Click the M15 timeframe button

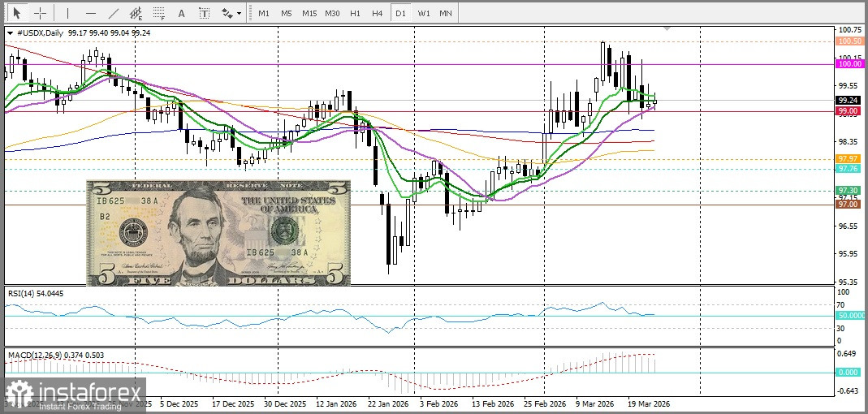click(309, 13)
